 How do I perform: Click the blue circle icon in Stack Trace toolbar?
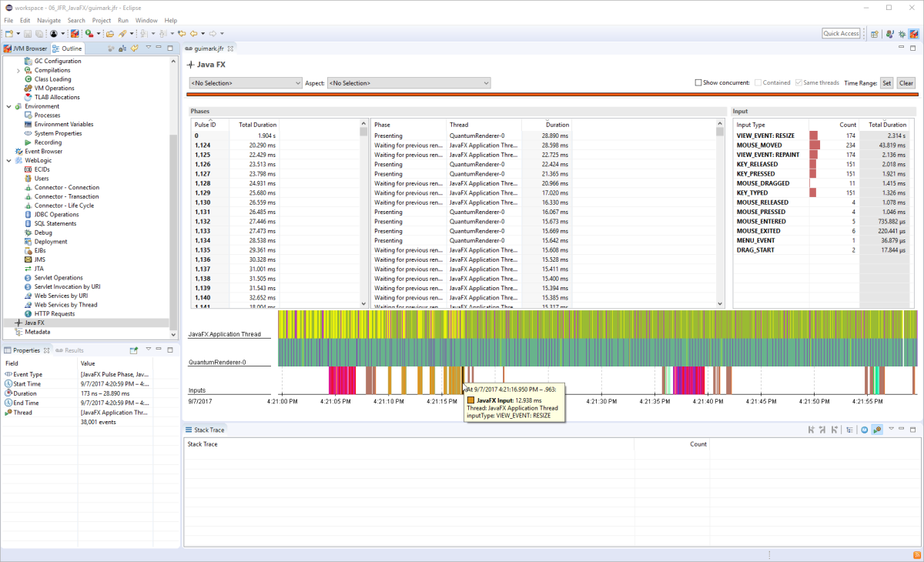coord(864,430)
